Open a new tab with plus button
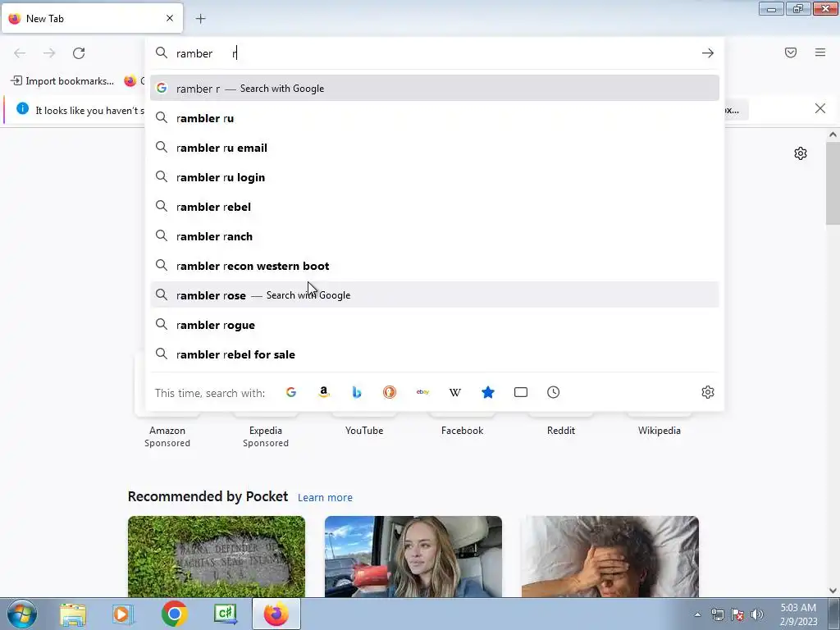 (x=200, y=19)
